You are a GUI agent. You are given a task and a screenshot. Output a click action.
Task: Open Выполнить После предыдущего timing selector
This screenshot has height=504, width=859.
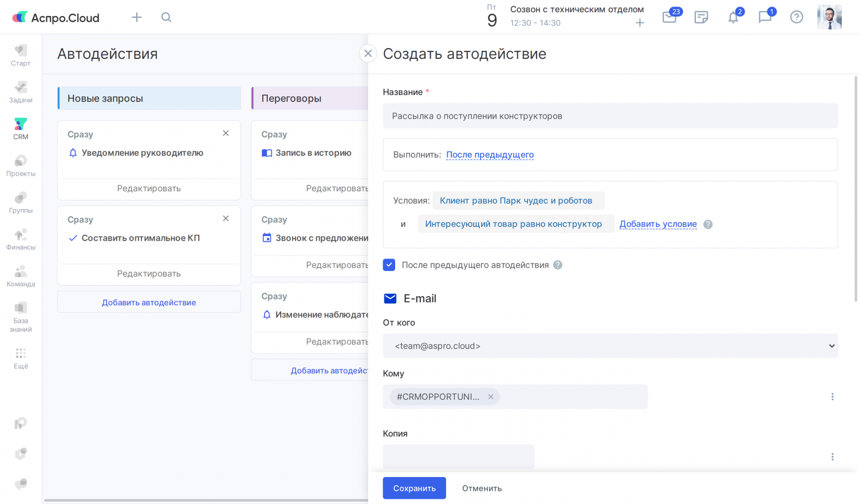(490, 155)
